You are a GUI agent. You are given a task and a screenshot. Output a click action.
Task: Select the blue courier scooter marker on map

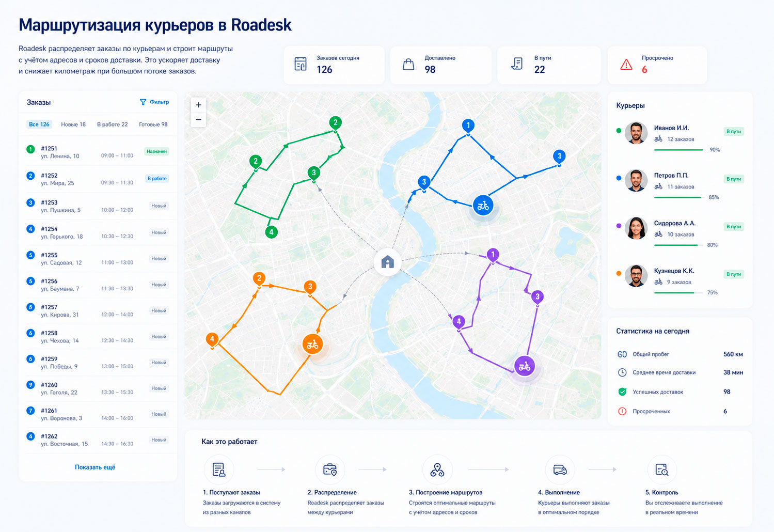point(483,206)
